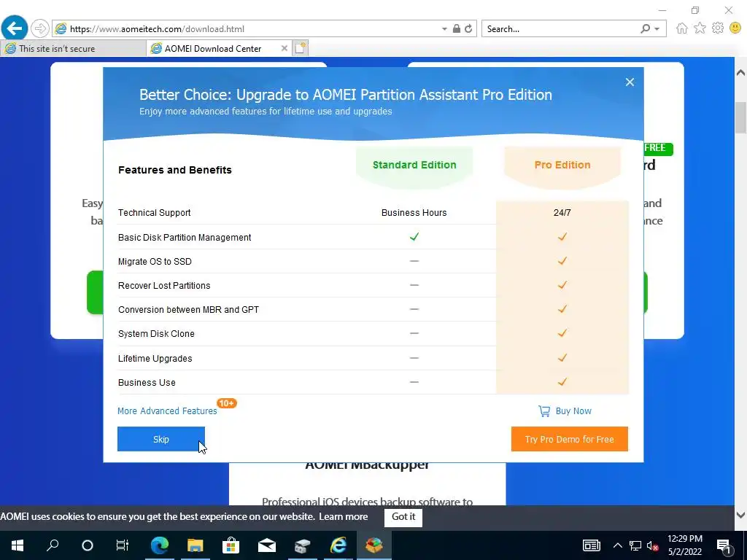Open the Windows Start menu

(18, 545)
